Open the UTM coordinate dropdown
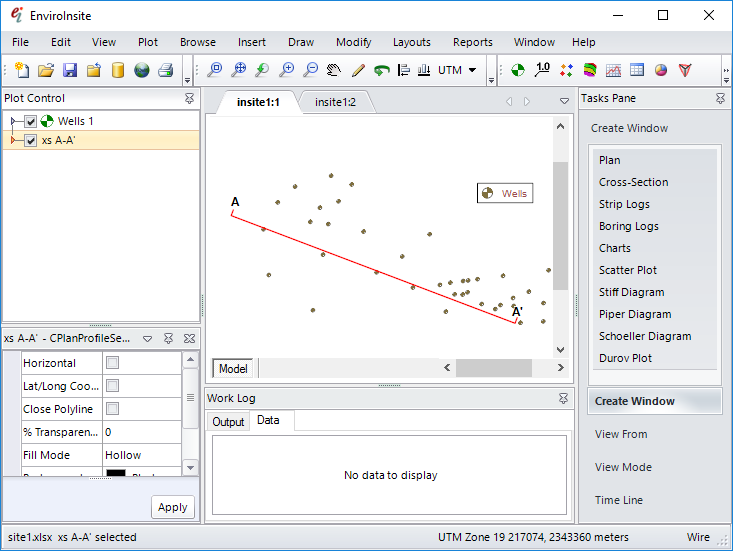 click(x=471, y=70)
